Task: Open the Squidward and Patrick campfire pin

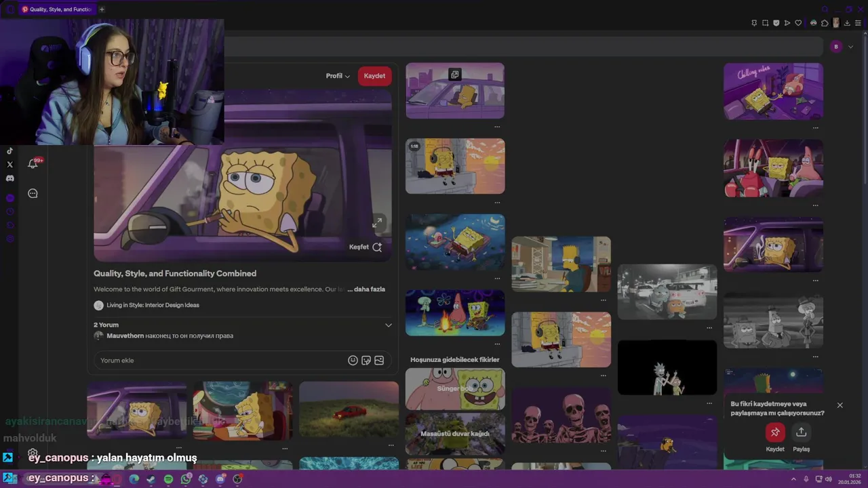Action: (x=455, y=312)
